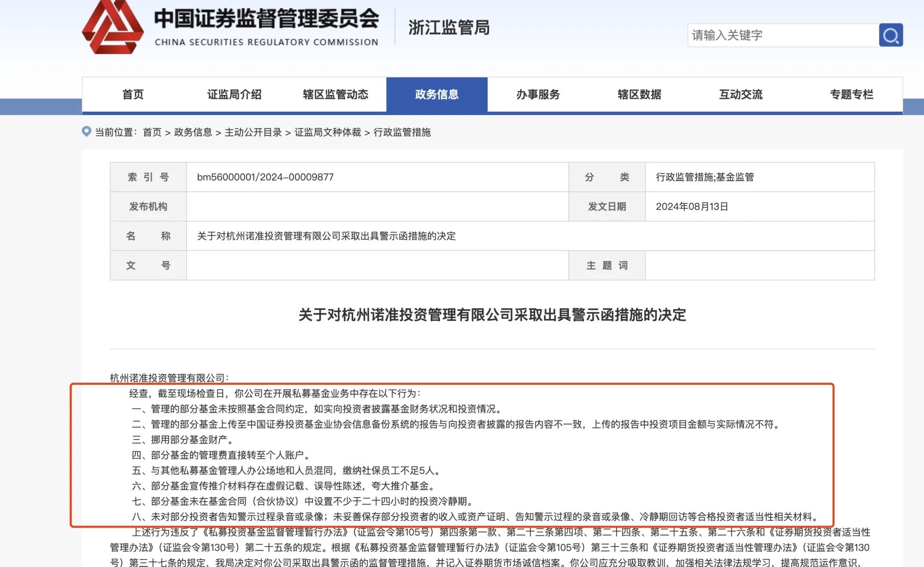The width and height of the screenshot is (924, 567).
Task: Click the 索引号 label cell
Action: tap(148, 177)
